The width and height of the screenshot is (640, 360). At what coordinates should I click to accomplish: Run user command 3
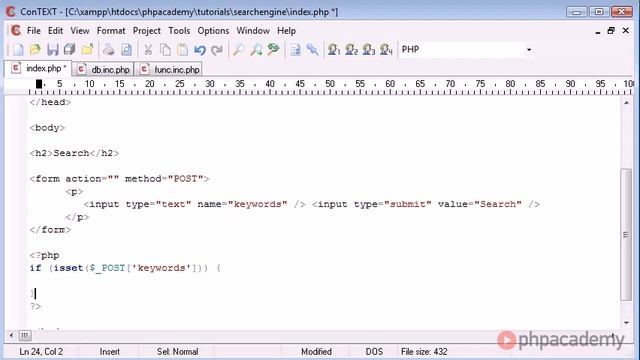(369, 50)
